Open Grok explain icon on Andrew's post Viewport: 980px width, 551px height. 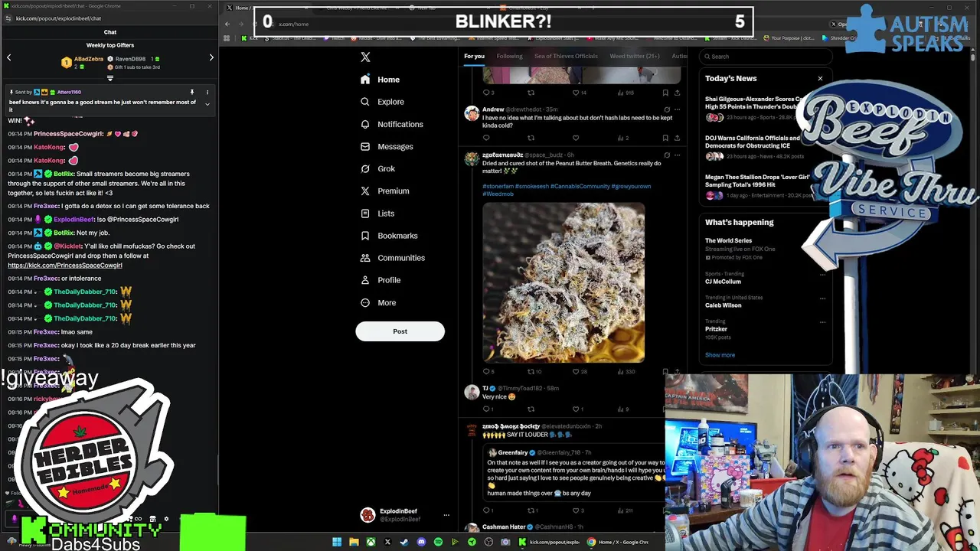pyautogui.click(x=667, y=109)
